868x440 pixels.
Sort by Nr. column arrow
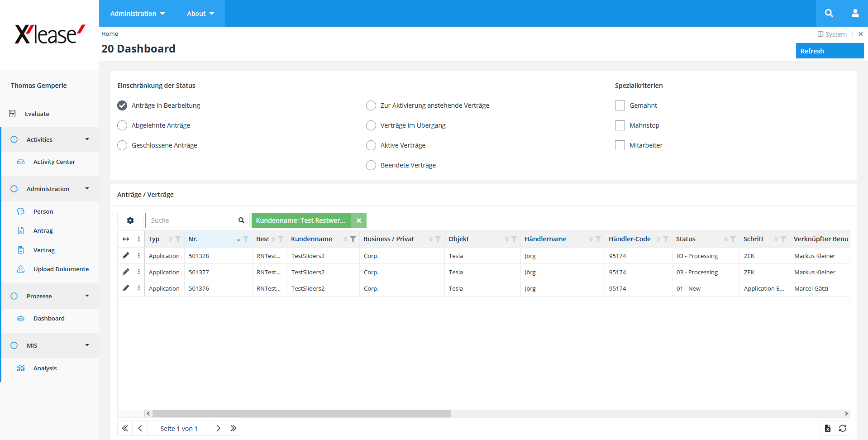[238, 239]
